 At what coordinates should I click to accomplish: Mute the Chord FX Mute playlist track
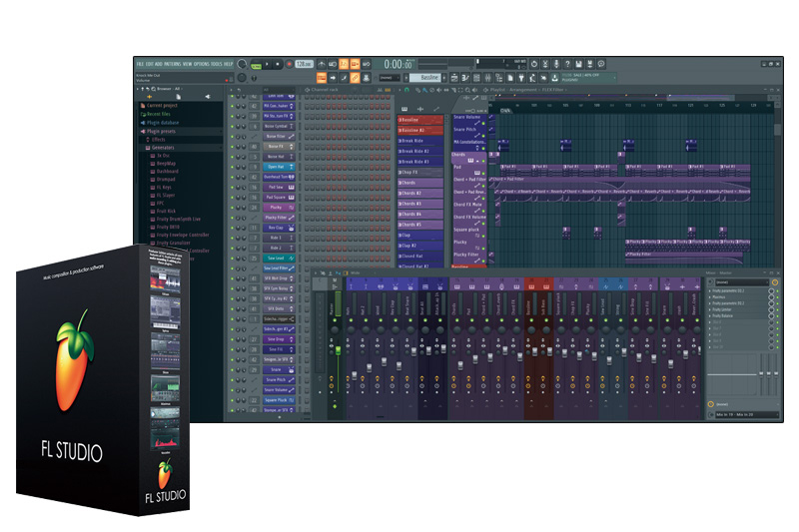[x=483, y=211]
